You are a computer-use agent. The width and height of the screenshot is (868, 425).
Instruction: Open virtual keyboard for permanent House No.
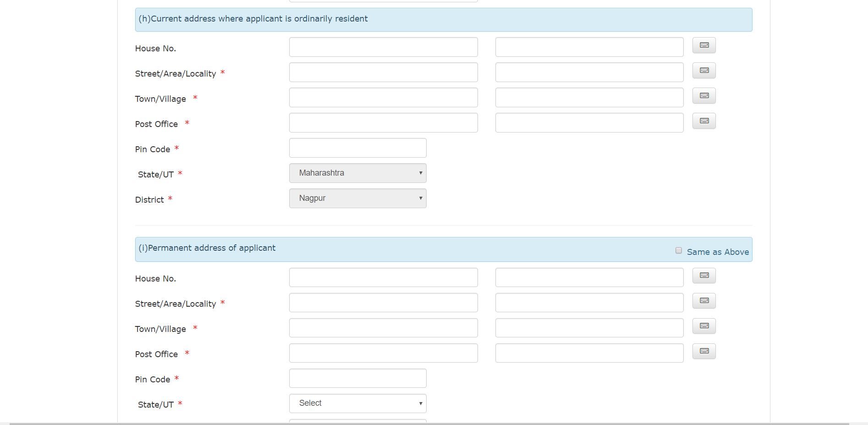coord(704,276)
